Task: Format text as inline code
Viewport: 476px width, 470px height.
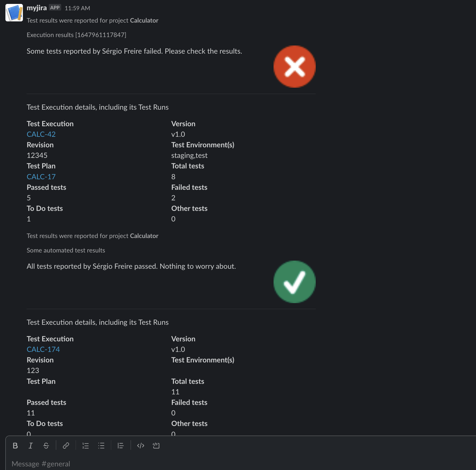Action: point(141,446)
